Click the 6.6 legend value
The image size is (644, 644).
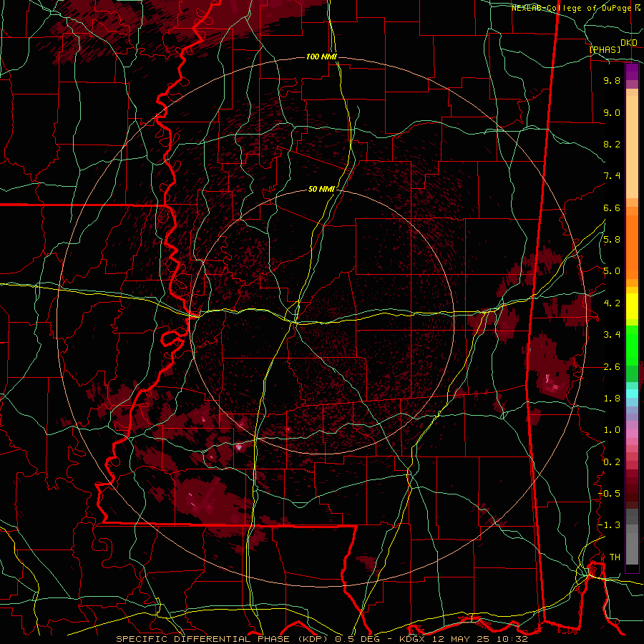pos(612,208)
